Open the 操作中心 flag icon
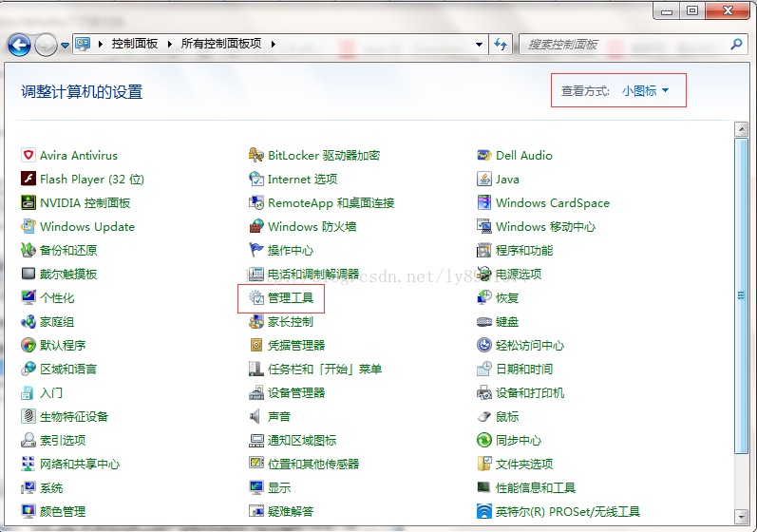The height and width of the screenshot is (532, 757). tap(256, 250)
